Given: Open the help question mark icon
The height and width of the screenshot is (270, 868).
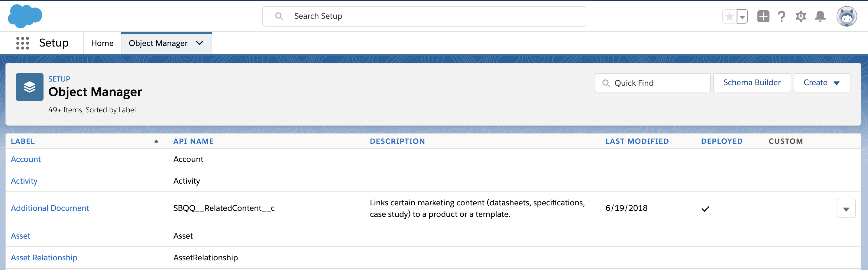Looking at the screenshot, I should [781, 16].
